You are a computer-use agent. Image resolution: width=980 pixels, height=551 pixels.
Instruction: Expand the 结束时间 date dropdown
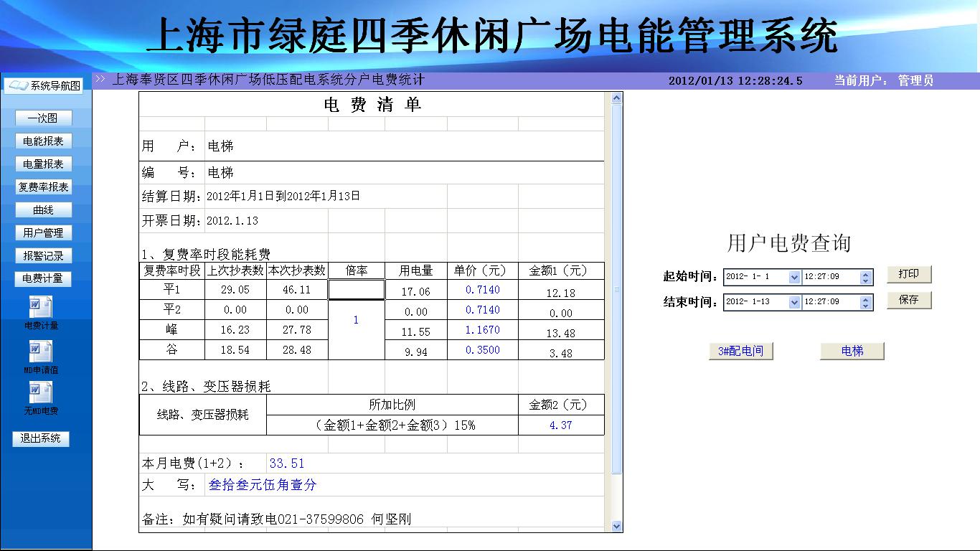793,302
